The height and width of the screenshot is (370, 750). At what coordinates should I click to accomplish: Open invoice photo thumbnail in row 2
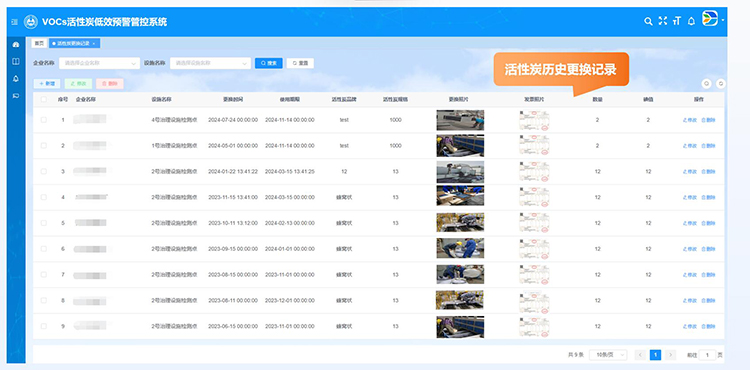[x=534, y=146]
